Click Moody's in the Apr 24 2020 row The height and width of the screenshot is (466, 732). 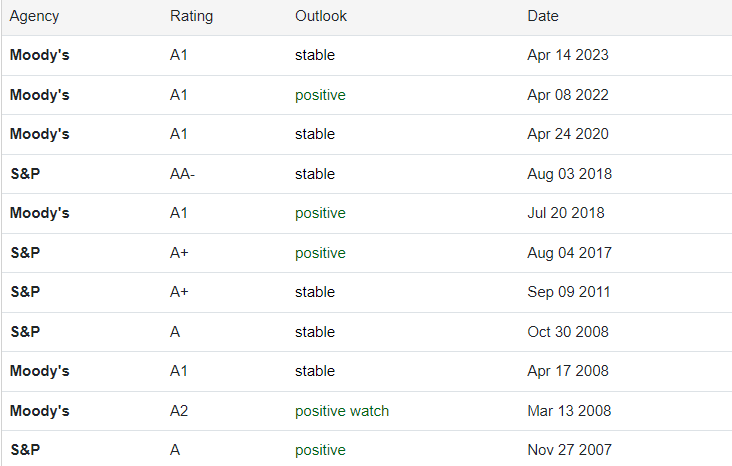tap(39, 134)
